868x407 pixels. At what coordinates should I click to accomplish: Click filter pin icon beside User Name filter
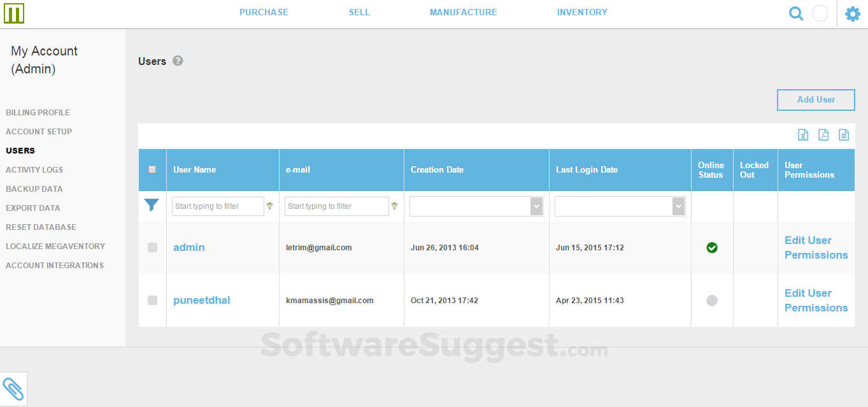[x=269, y=206]
